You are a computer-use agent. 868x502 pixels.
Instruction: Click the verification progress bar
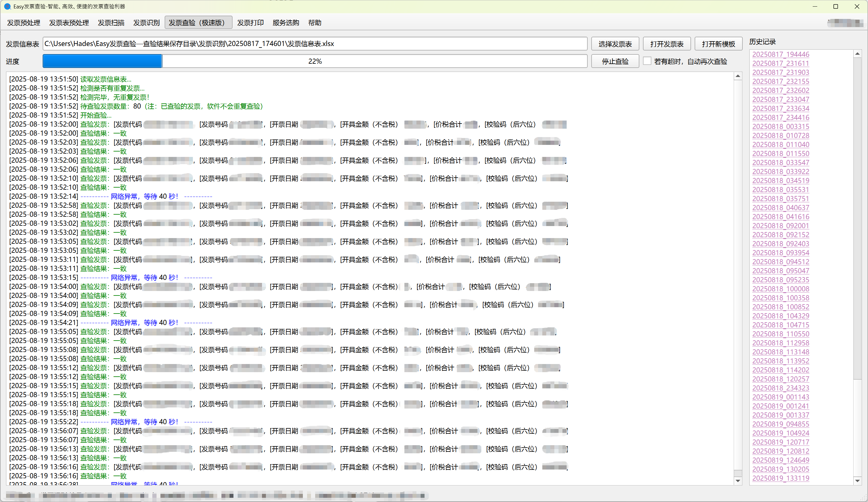pyautogui.click(x=315, y=61)
